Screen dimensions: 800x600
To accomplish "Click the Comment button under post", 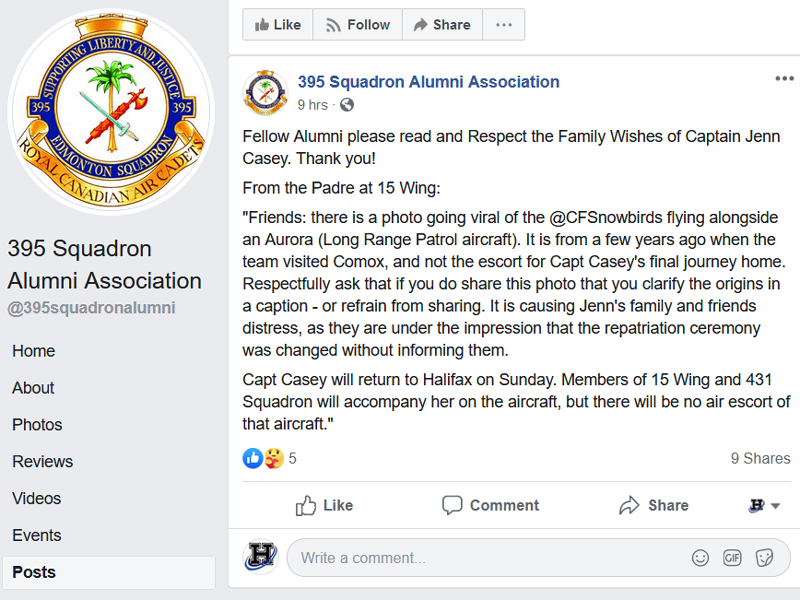I will pyautogui.click(x=490, y=505).
